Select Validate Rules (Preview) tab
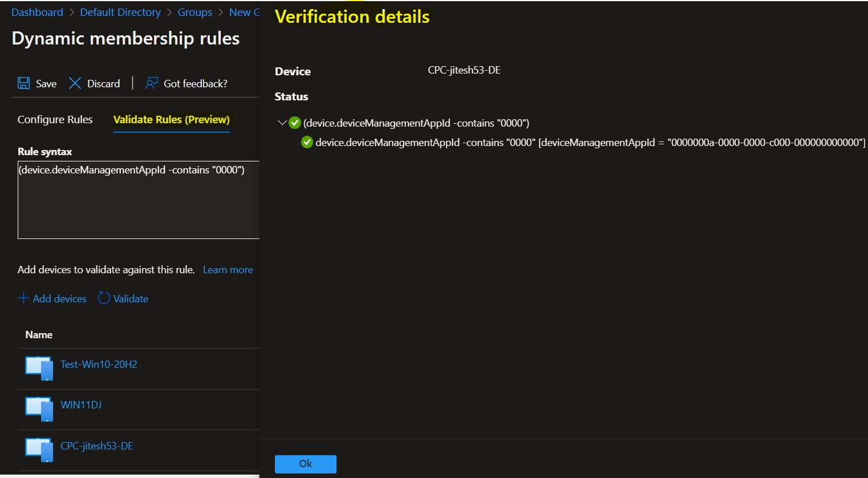The image size is (868, 478). click(172, 119)
